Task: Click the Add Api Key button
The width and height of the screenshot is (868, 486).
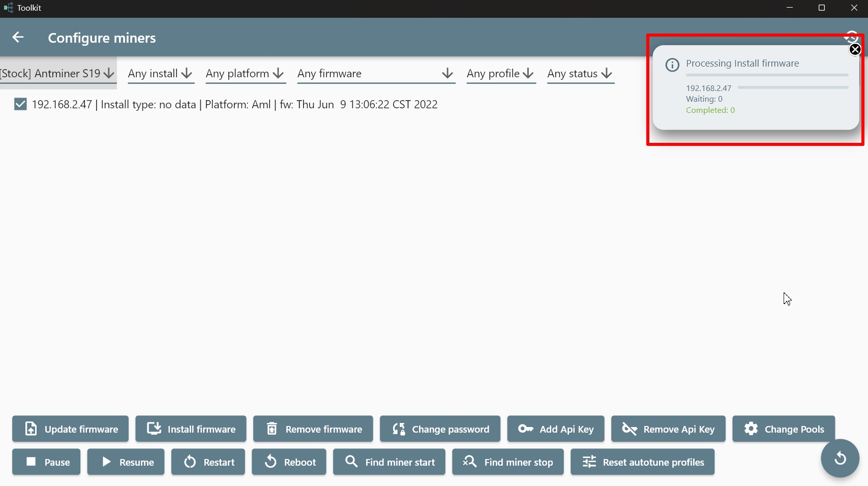Action: point(556,429)
